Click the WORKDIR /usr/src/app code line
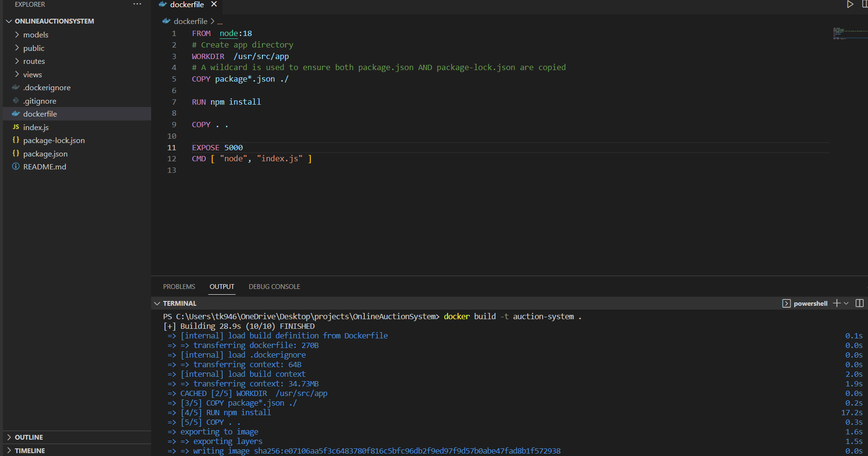868x456 pixels. pos(240,56)
